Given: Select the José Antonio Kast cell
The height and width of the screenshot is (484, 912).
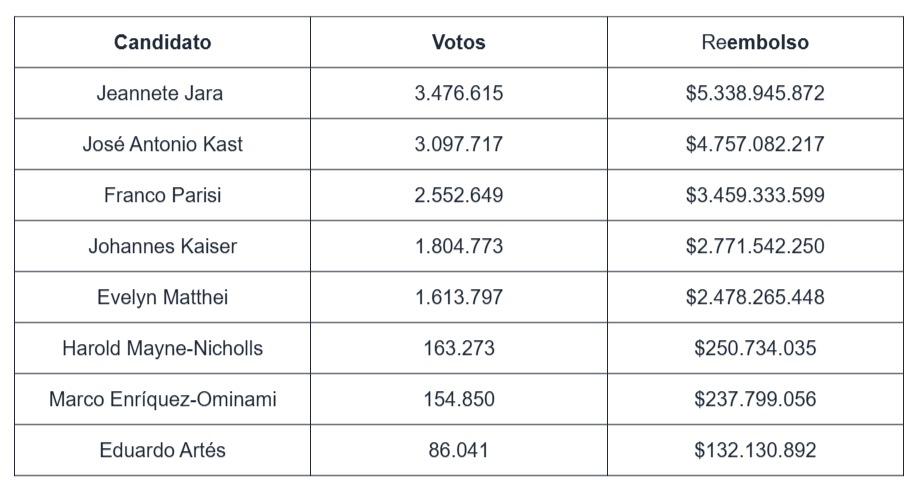Looking at the screenshot, I should coord(162,144).
